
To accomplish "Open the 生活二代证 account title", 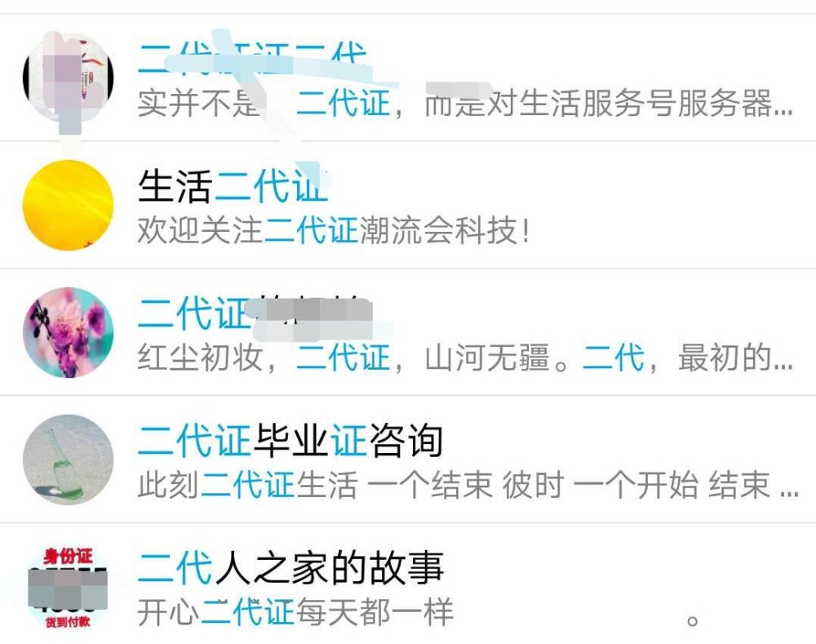I will 233,186.
